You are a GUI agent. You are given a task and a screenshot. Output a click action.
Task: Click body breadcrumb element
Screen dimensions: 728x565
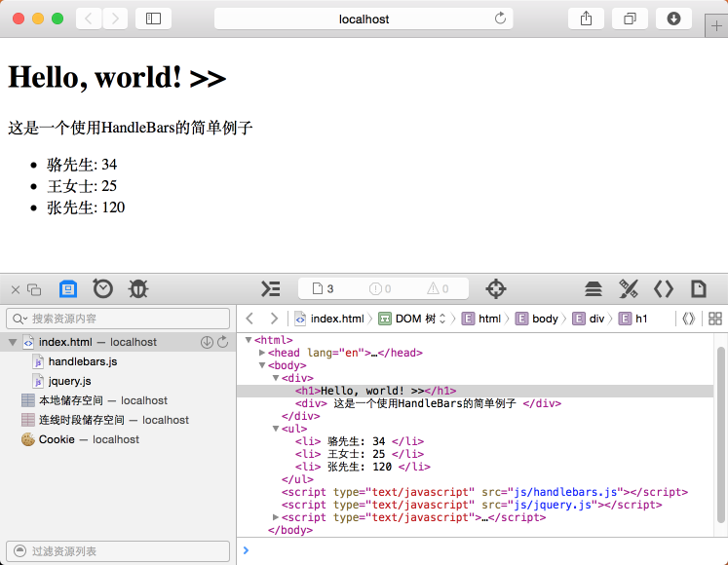[536, 319]
